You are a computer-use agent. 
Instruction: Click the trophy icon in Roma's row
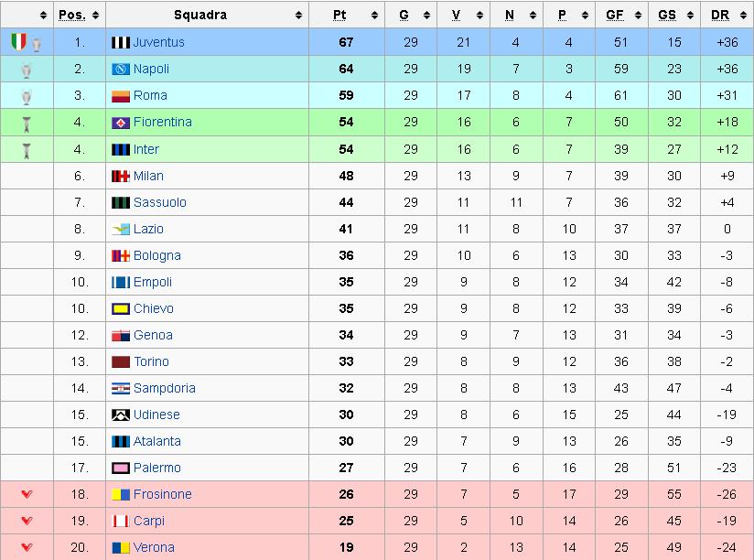pos(27,97)
